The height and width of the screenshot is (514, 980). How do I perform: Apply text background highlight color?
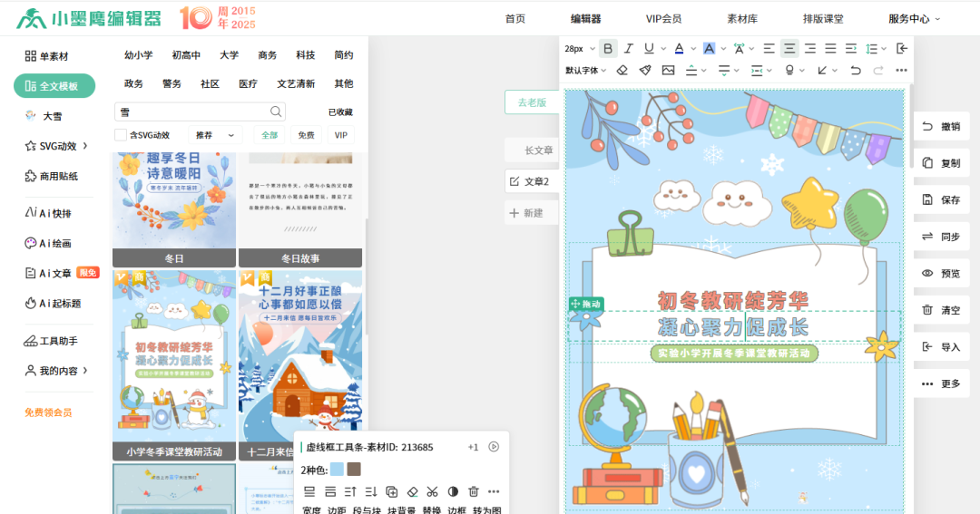[x=709, y=48]
